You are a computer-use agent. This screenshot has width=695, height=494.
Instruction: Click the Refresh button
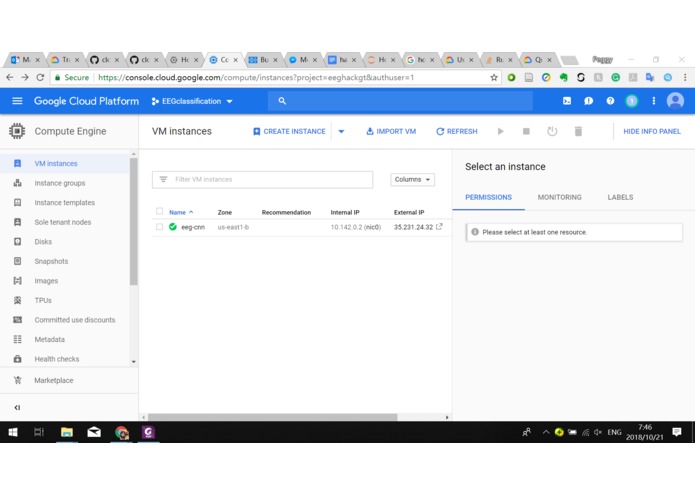coord(457,131)
